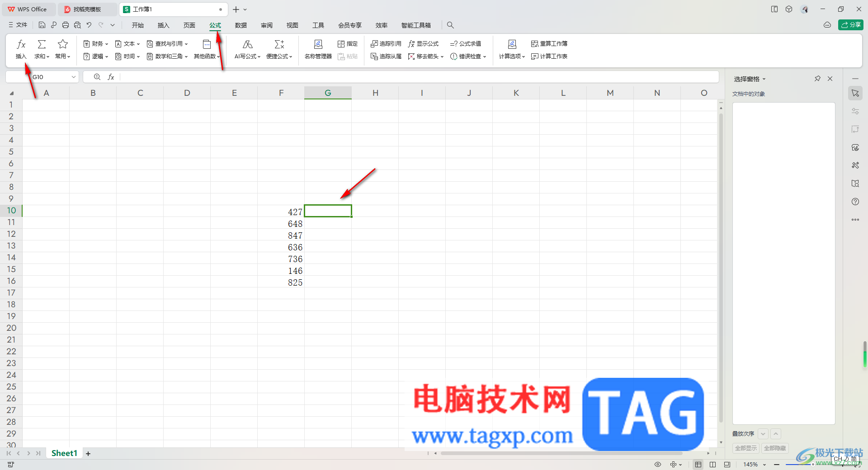This screenshot has height=470, width=868.
Task: Click the 全部显示 show all button
Action: tap(746, 448)
